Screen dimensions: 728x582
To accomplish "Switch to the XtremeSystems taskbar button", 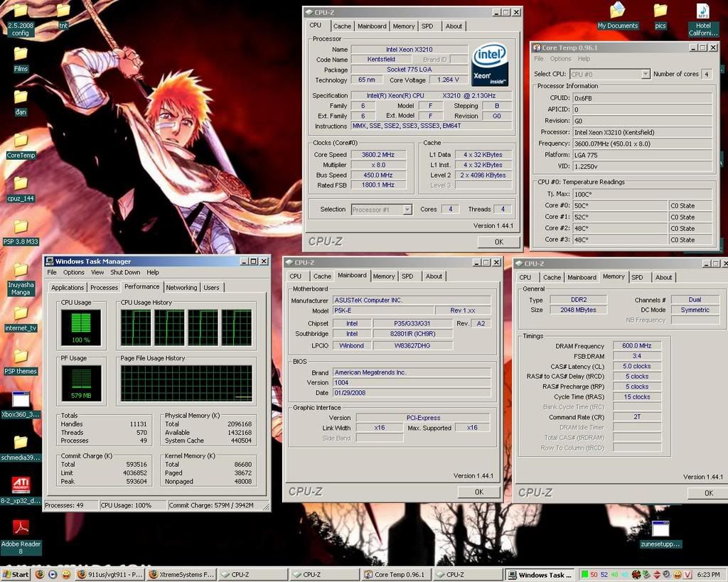I will [182, 575].
